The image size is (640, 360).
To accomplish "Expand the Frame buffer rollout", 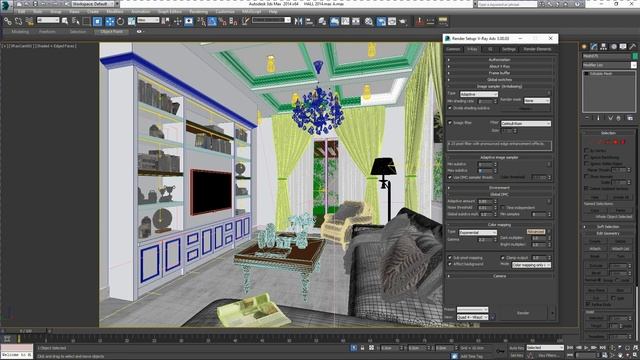I will [x=500, y=73].
